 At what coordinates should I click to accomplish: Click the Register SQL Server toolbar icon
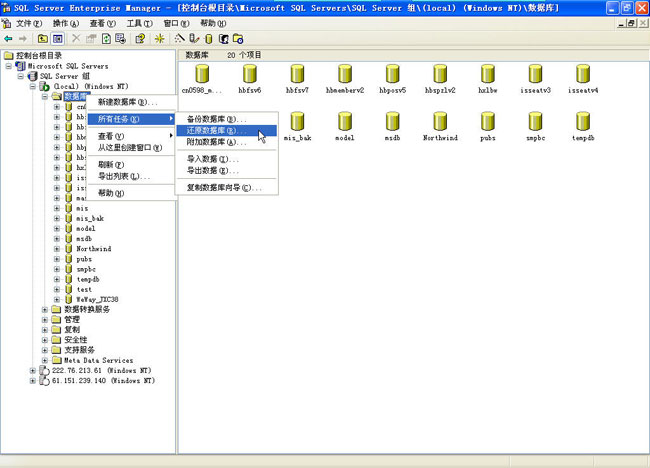[194, 39]
